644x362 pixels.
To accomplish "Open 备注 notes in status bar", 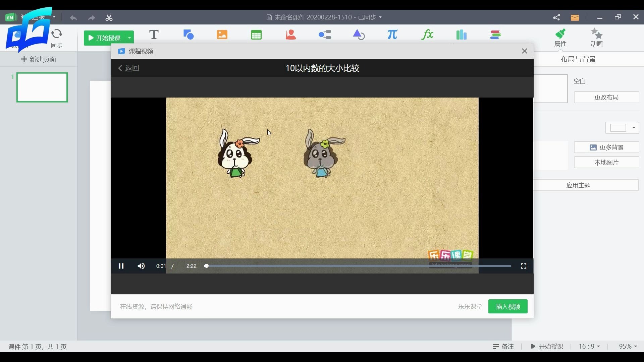I will [x=503, y=346].
